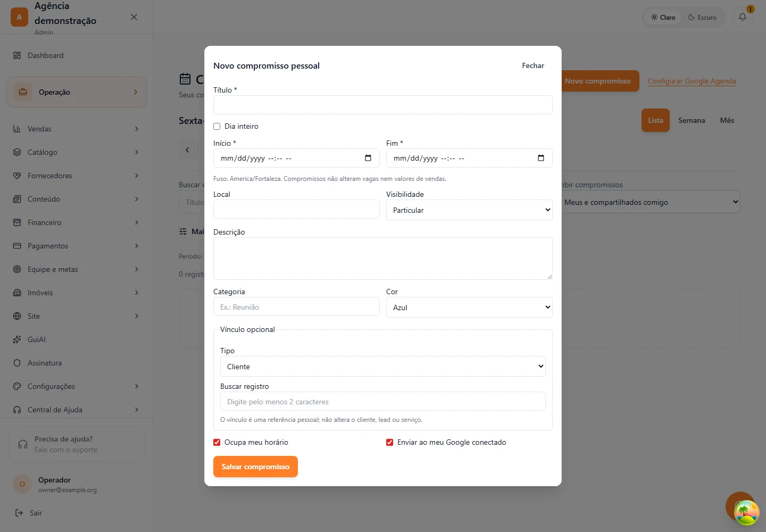The image size is (766, 532).
Task: Click the Equipe e metas target icon
Action: point(17,269)
